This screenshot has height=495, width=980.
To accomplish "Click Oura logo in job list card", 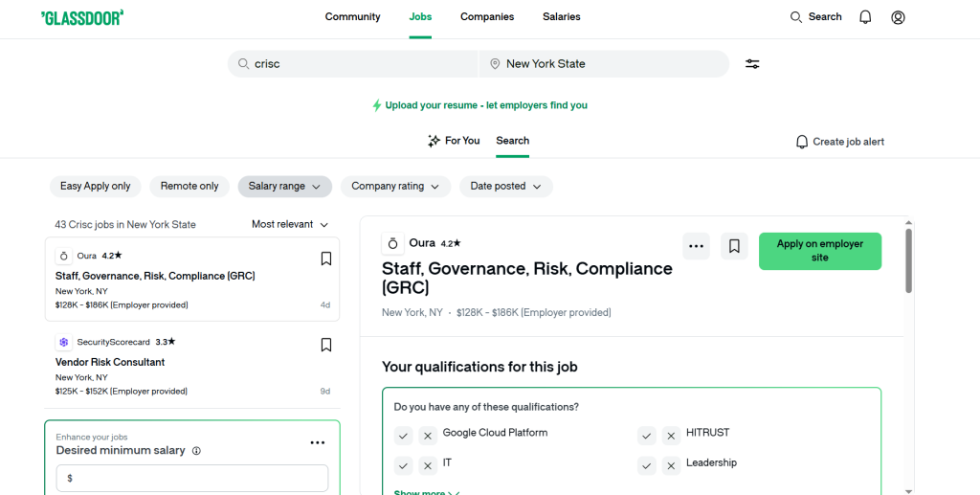I will (x=64, y=257).
